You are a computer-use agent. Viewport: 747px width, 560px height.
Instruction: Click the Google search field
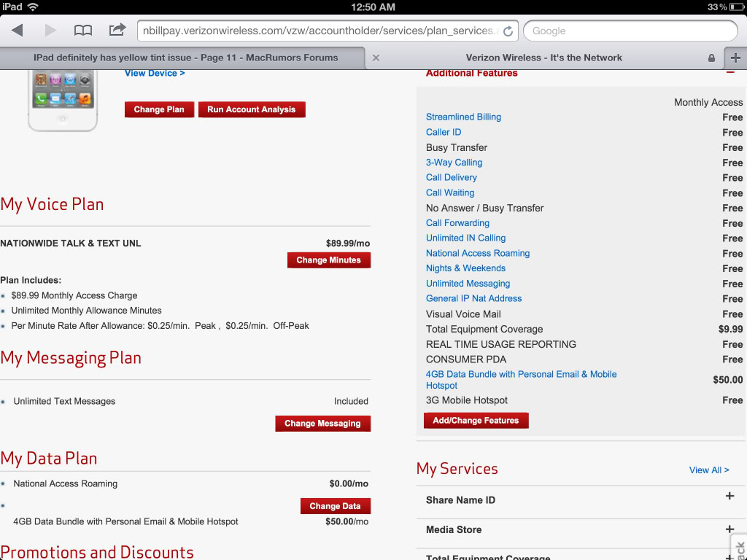(x=630, y=31)
